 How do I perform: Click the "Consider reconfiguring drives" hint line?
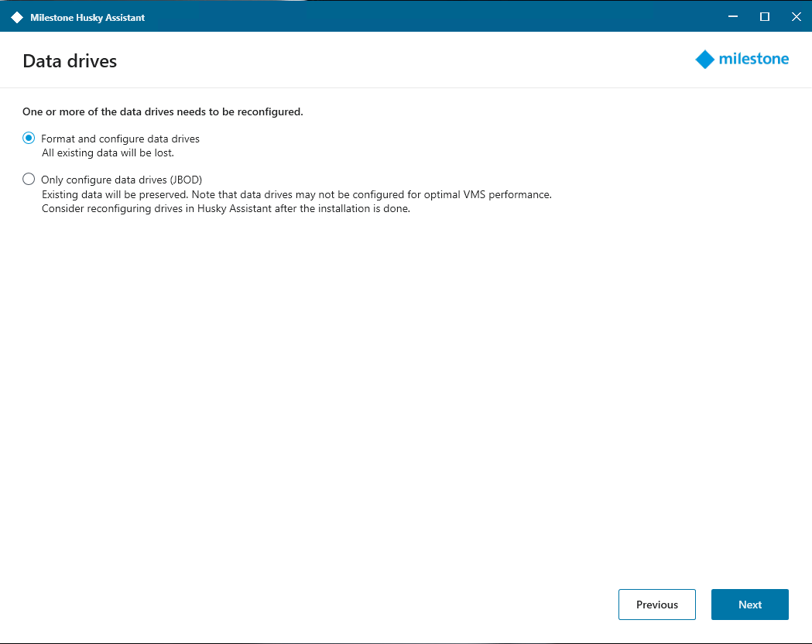click(225, 209)
